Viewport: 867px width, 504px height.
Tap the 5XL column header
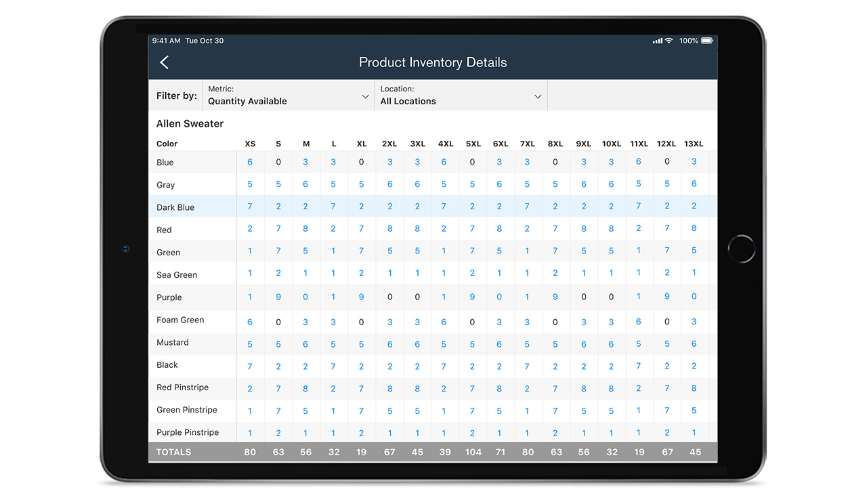pyautogui.click(x=473, y=144)
